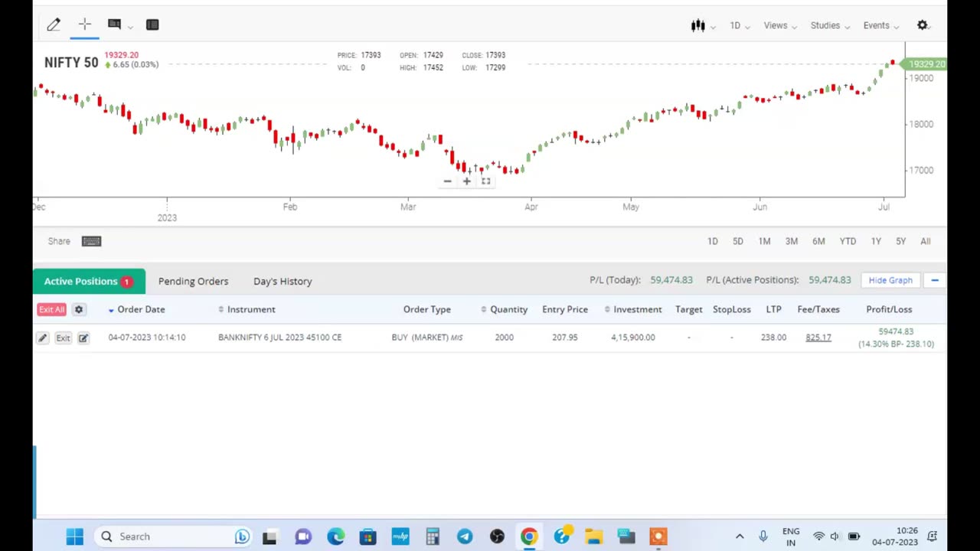980x551 pixels.
Task: Open Google Chrome from taskbar
Action: tap(529, 536)
